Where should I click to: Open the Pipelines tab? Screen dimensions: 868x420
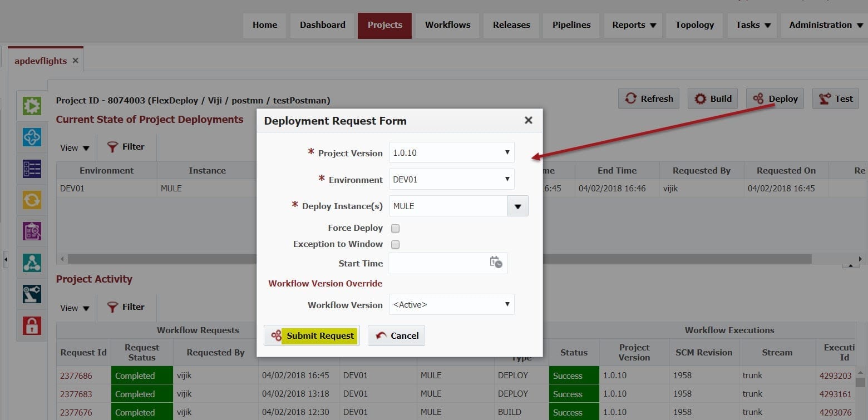(x=571, y=25)
